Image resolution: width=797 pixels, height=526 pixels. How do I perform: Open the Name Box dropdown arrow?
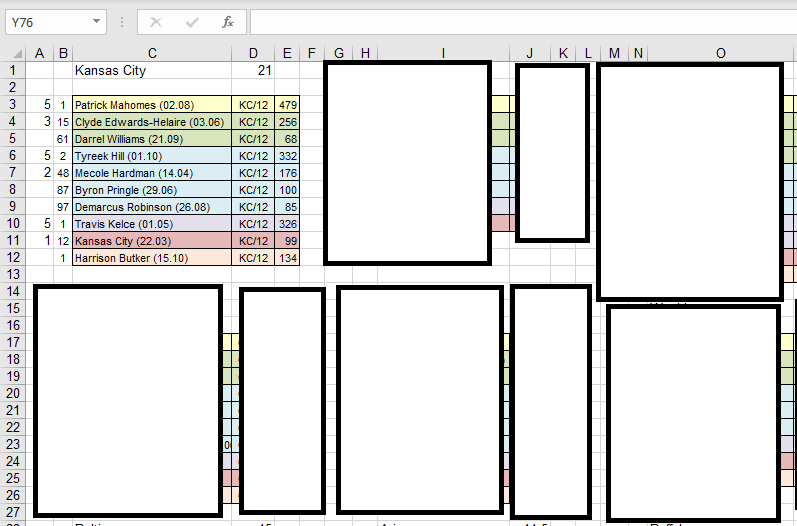[96, 21]
